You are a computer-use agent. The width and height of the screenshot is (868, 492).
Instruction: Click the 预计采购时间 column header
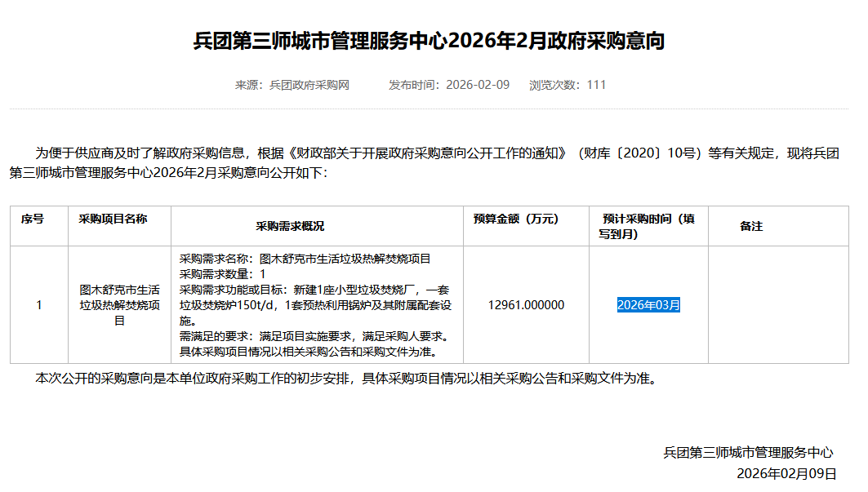pyautogui.click(x=648, y=226)
